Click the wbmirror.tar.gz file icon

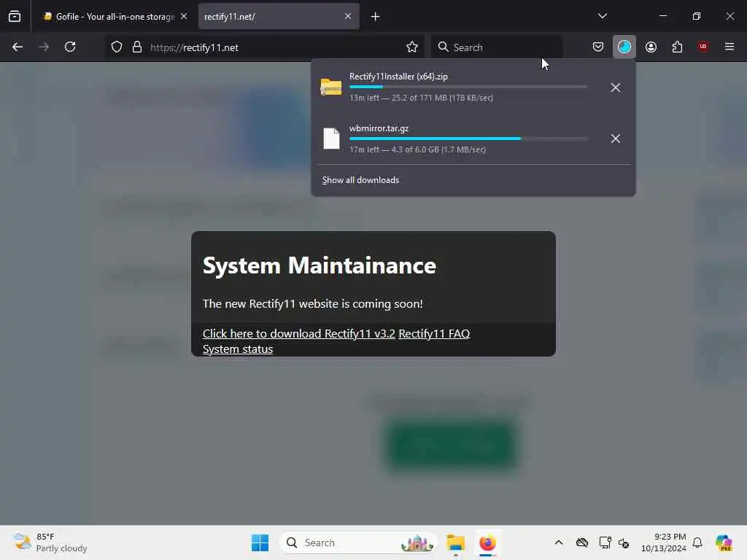tap(331, 139)
